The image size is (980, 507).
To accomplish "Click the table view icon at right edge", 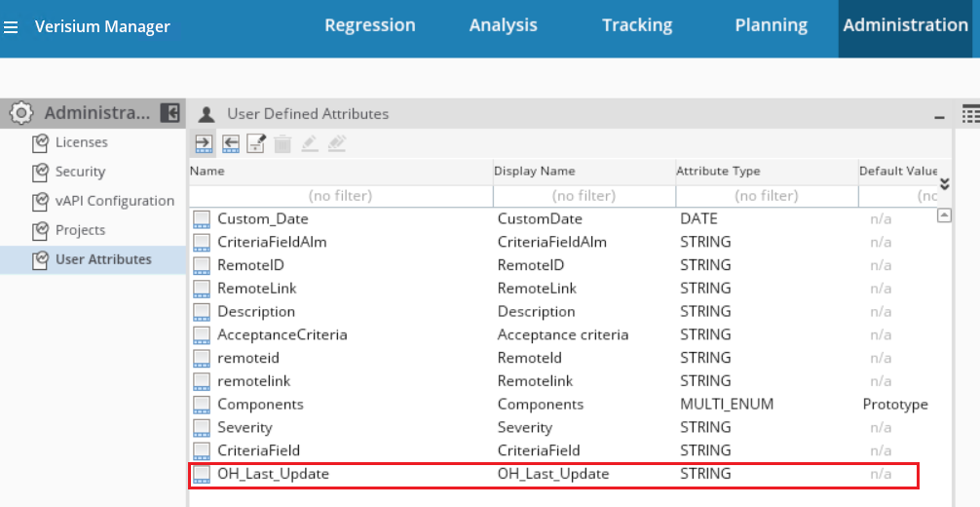I will click(970, 114).
